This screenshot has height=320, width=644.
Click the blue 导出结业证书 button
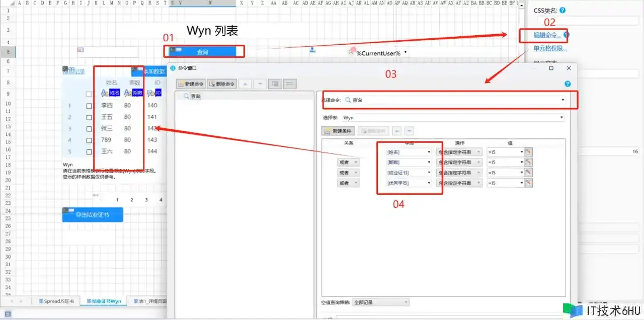pyautogui.click(x=92, y=215)
